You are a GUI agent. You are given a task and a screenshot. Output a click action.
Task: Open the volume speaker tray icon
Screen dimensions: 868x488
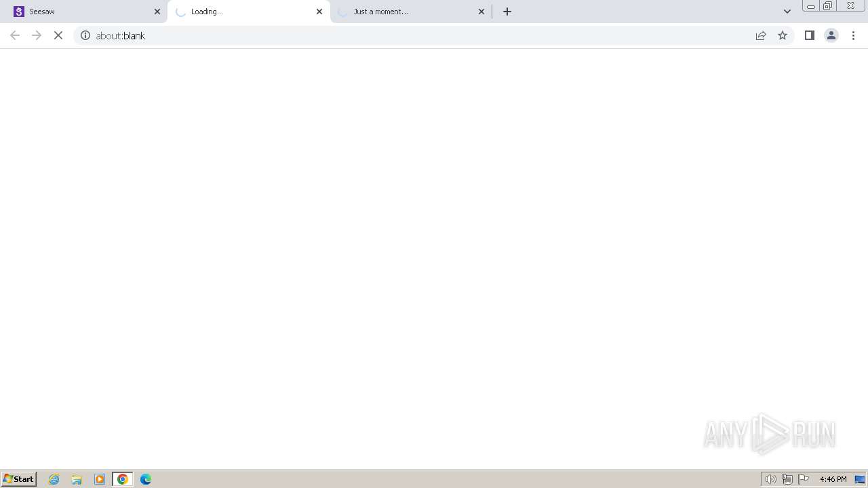(771, 479)
